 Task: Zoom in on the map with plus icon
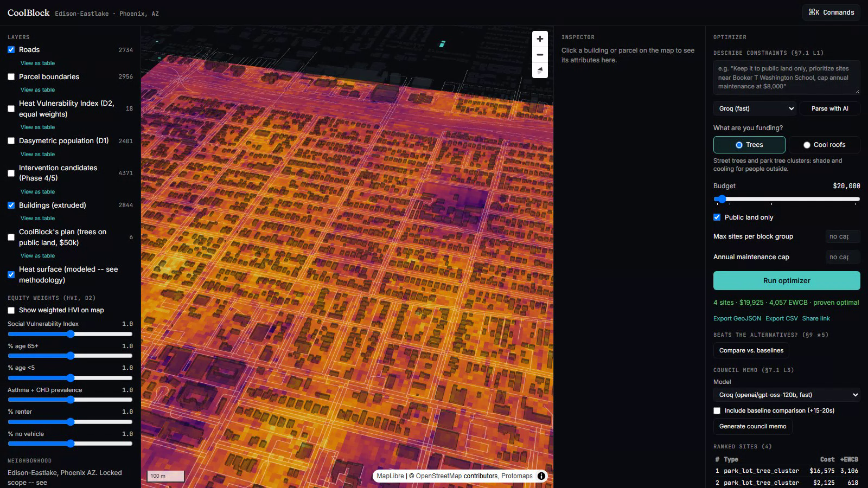540,39
